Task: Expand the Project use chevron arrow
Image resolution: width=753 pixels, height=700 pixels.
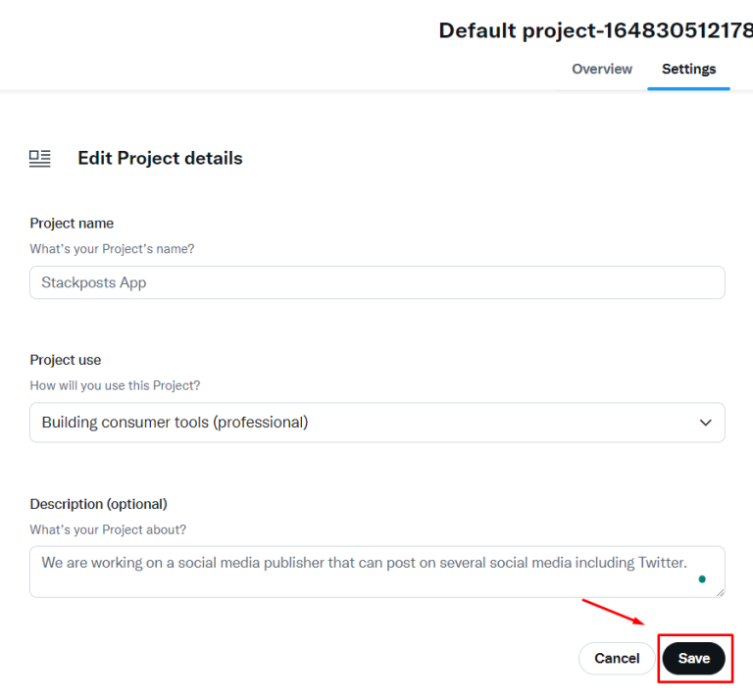Action: [705, 423]
